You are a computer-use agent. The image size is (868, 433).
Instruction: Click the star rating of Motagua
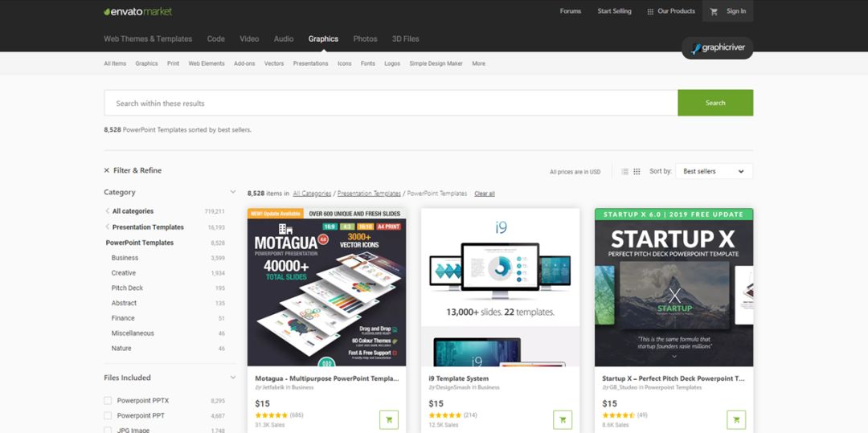272,415
